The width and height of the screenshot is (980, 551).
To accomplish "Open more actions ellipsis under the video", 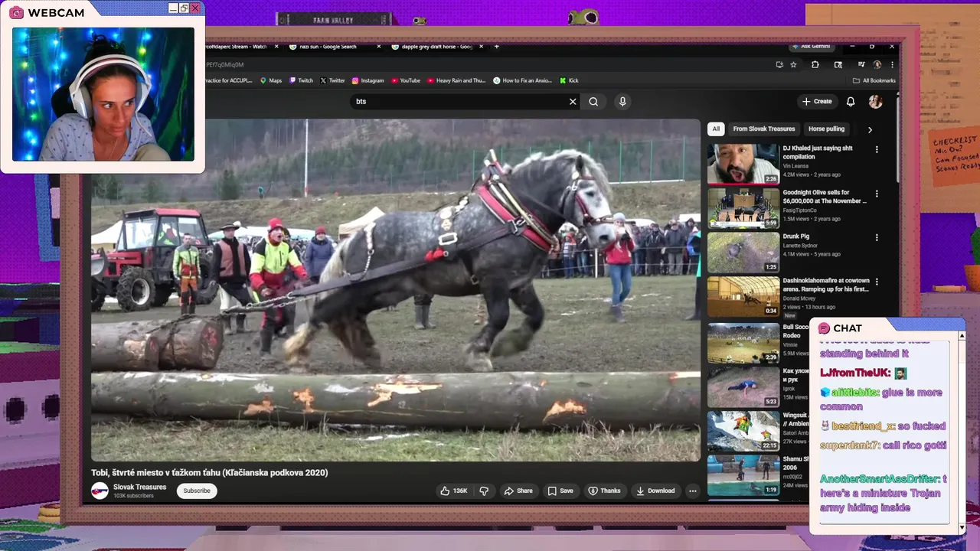I will point(692,491).
